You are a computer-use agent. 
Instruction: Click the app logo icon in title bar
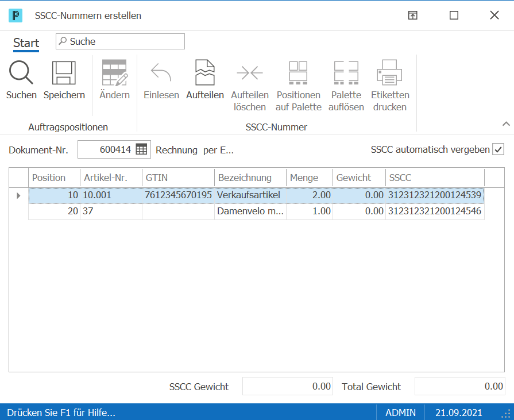[16, 16]
